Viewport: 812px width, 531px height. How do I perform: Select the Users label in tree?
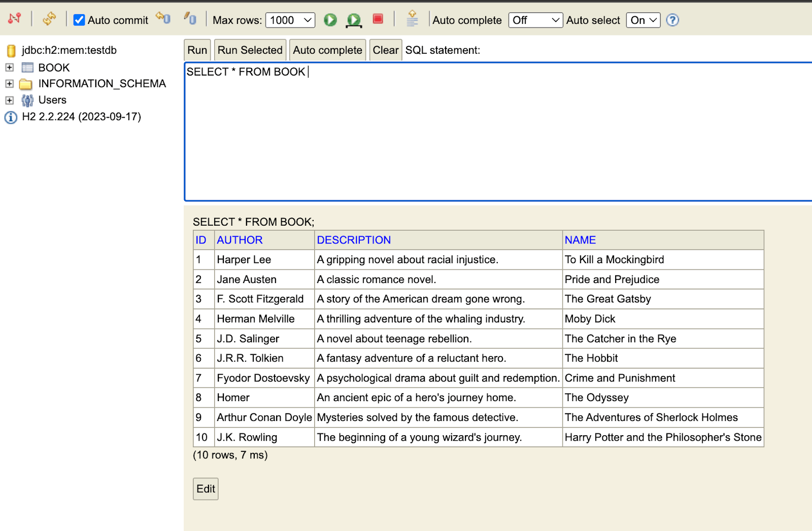point(52,100)
